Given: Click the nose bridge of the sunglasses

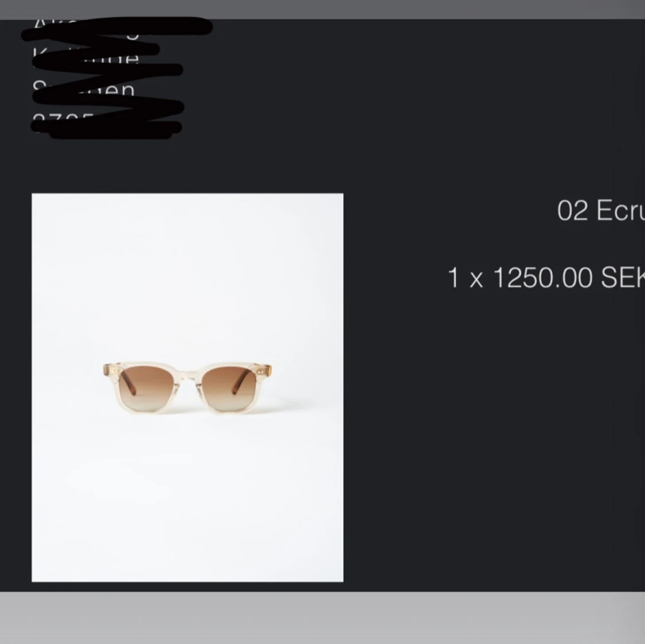Looking at the screenshot, I should pos(188,376).
